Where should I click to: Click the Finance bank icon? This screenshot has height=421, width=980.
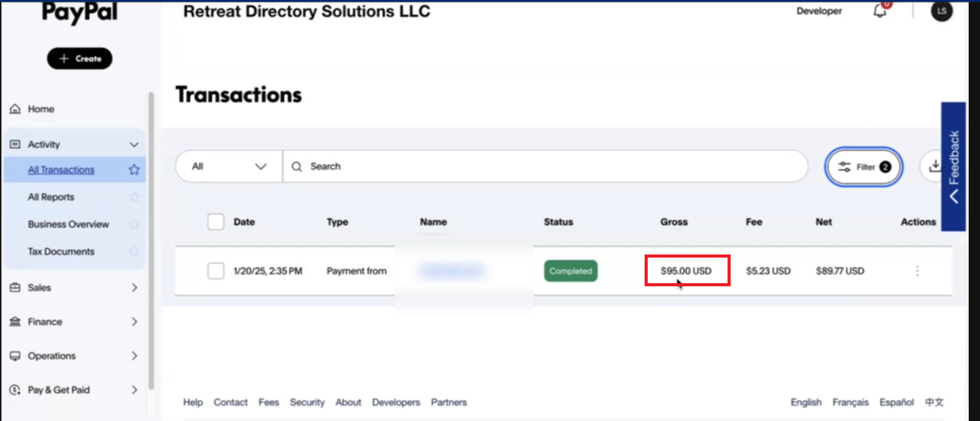[x=15, y=322]
